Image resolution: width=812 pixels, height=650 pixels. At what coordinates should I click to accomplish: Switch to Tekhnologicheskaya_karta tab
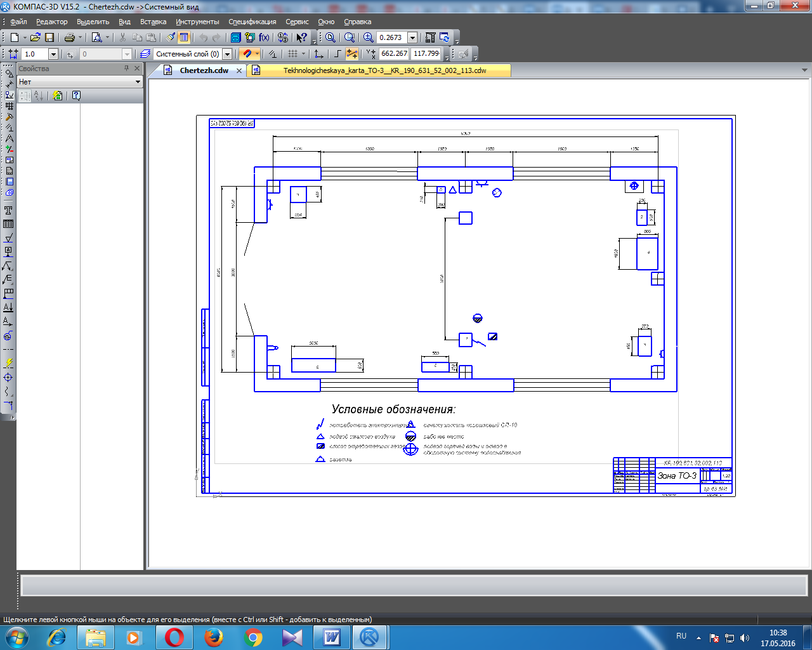(384, 70)
